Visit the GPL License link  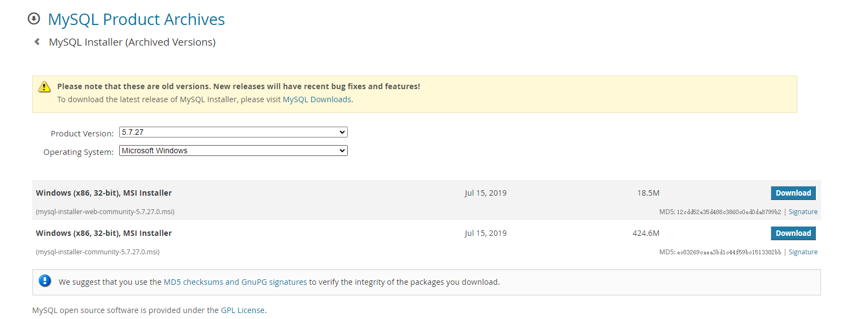[x=243, y=310]
